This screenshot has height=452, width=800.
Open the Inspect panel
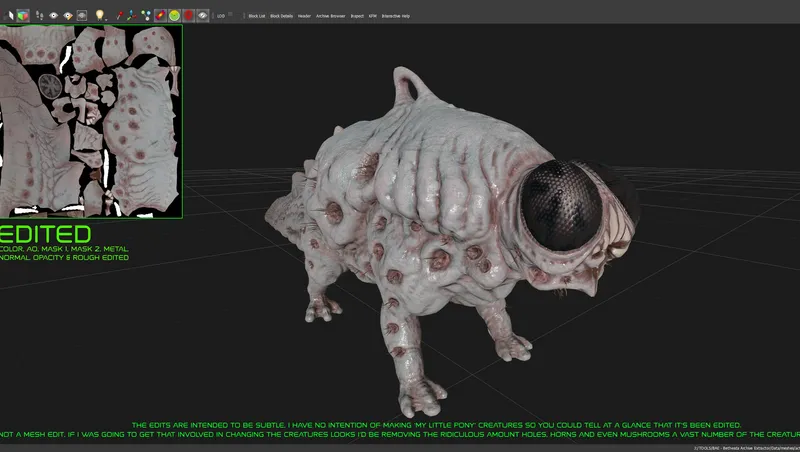357,16
